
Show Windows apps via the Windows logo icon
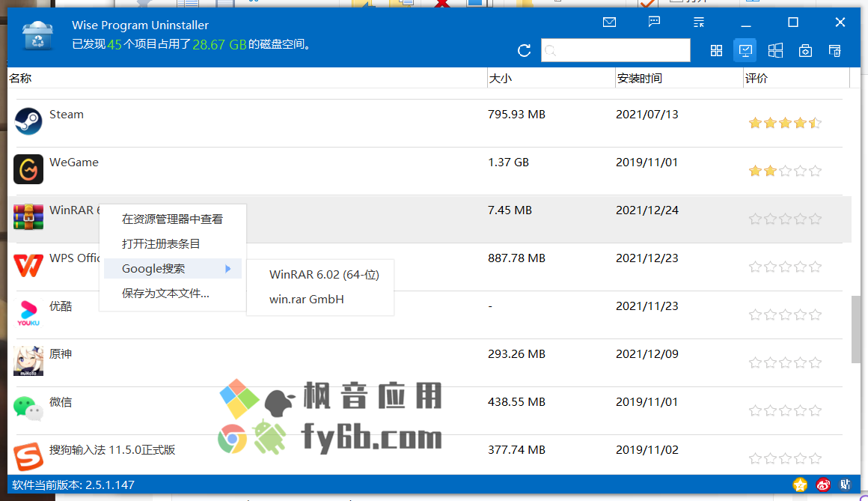[x=775, y=51]
